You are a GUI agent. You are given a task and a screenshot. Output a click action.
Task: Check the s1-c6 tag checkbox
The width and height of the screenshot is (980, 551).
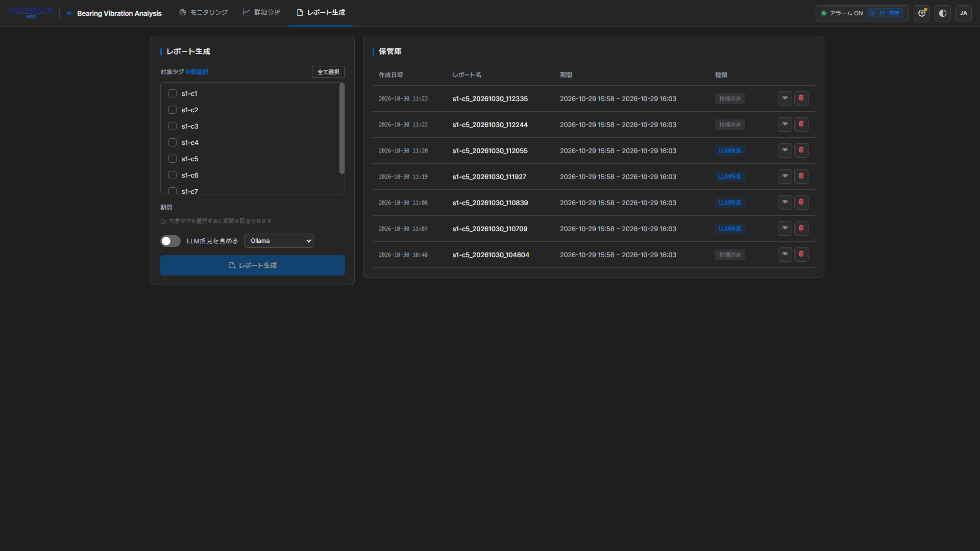[173, 175]
